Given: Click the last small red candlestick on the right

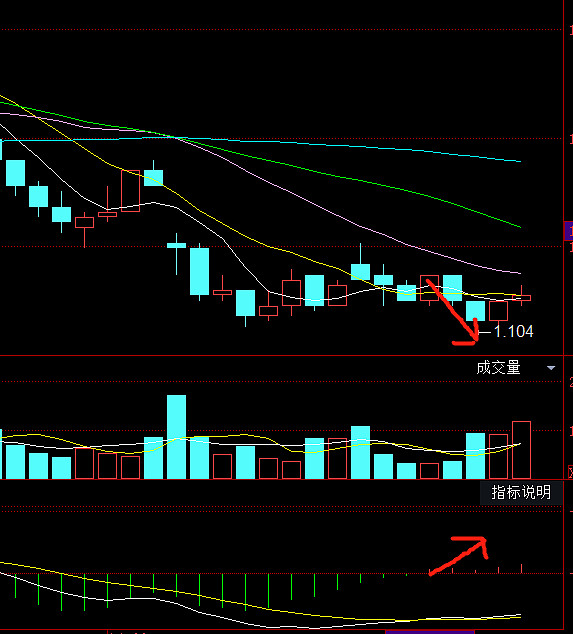Looking at the screenshot, I should [x=522, y=298].
